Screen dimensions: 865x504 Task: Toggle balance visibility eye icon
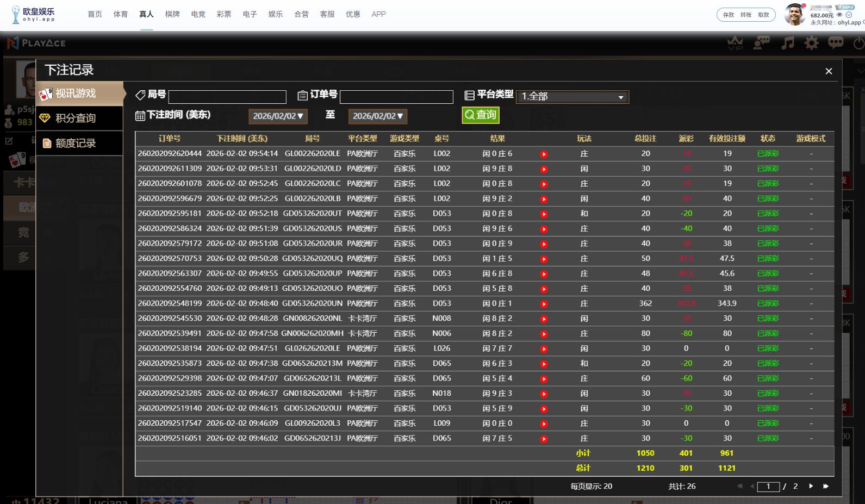839,15
